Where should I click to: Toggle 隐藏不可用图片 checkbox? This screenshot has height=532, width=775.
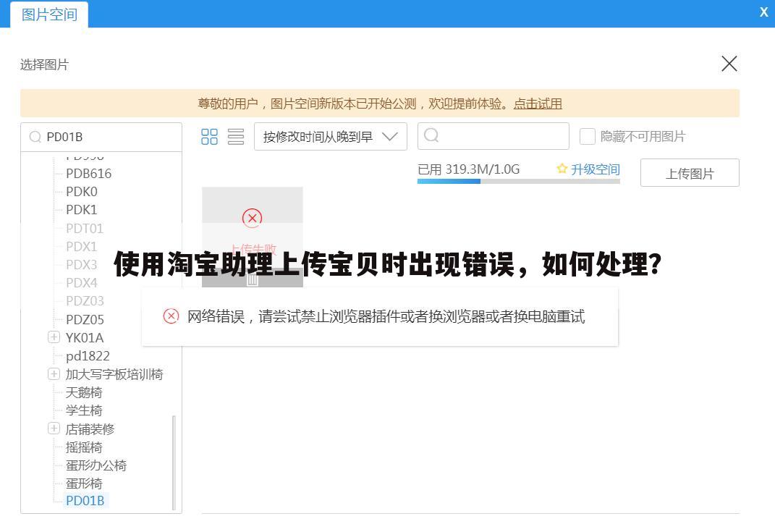click(x=587, y=137)
